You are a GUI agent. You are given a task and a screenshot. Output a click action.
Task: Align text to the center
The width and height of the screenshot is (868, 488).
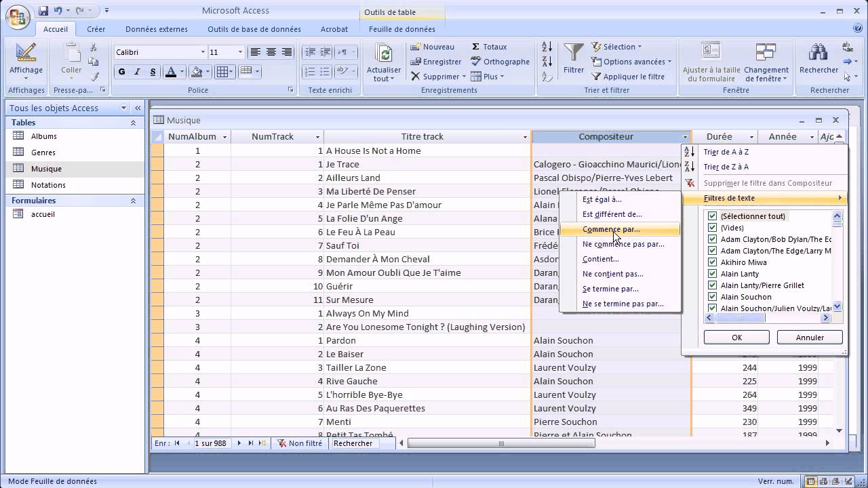271,52
